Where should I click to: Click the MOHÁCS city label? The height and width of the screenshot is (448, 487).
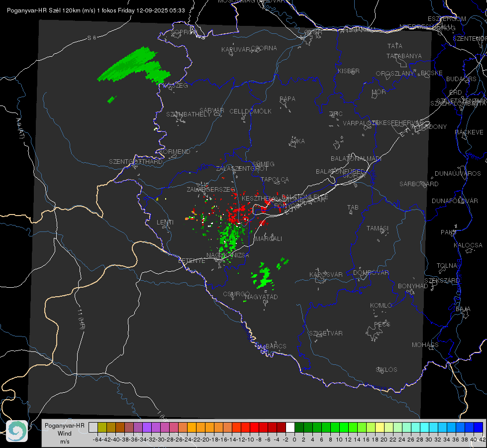pos(425,345)
